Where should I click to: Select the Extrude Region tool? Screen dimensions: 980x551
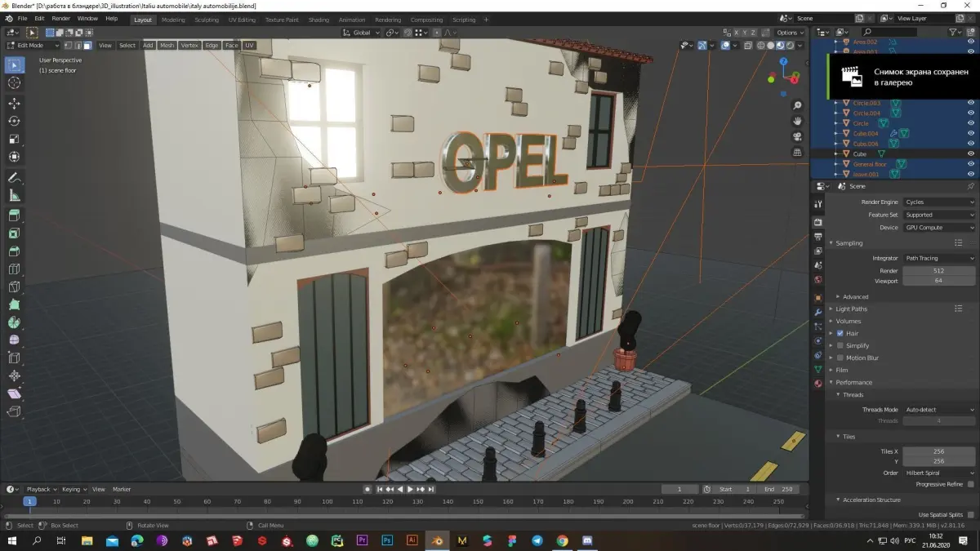tap(14, 216)
